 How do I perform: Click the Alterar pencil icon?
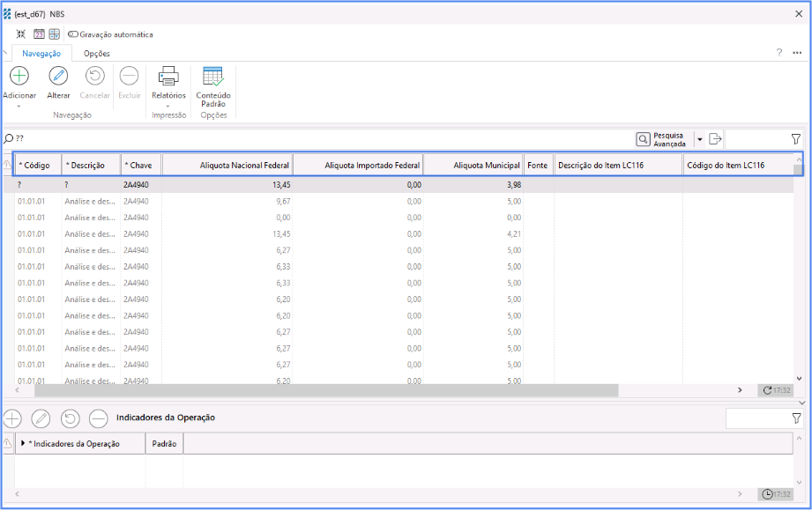[58, 77]
